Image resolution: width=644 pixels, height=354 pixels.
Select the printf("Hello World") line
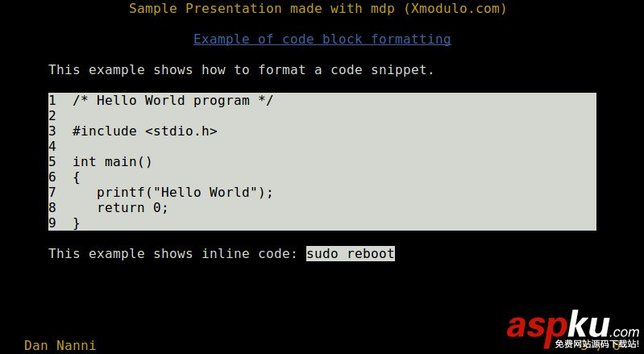(185, 192)
